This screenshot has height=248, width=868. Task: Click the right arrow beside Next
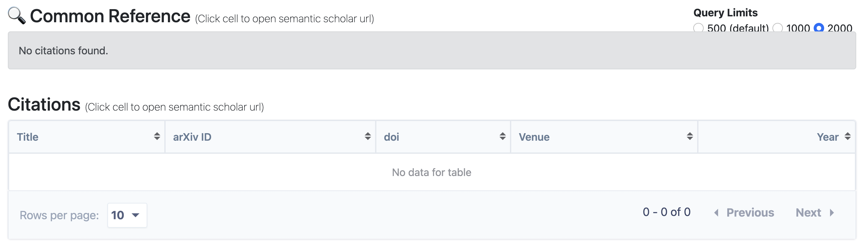832,213
